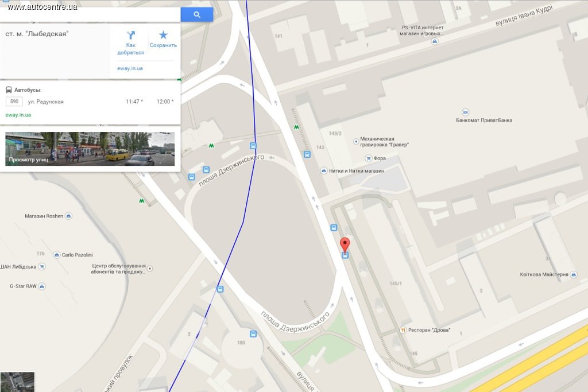The width and height of the screenshot is (588, 392).
Task: Select Механическая гравировка "Гравер" marker
Action: click(356, 141)
